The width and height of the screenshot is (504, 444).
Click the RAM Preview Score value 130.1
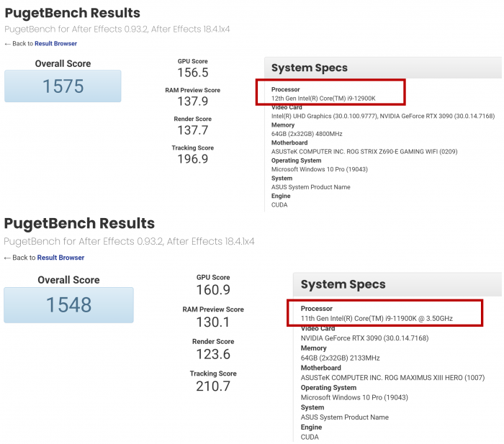coord(212,322)
